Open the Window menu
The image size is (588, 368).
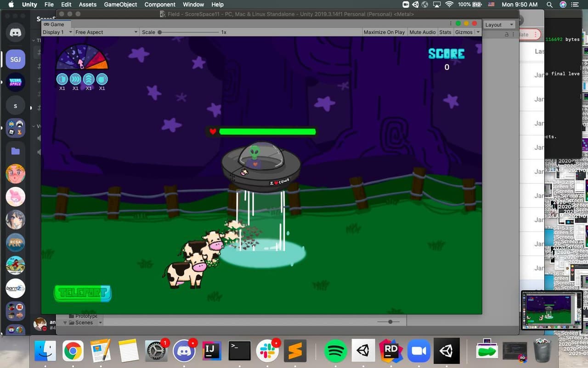coord(193,5)
